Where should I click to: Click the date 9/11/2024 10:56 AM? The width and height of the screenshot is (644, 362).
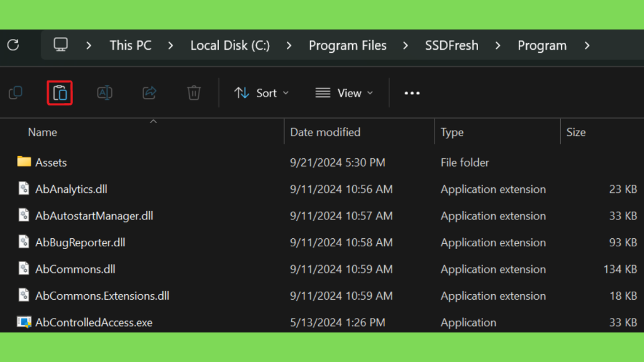tap(341, 189)
